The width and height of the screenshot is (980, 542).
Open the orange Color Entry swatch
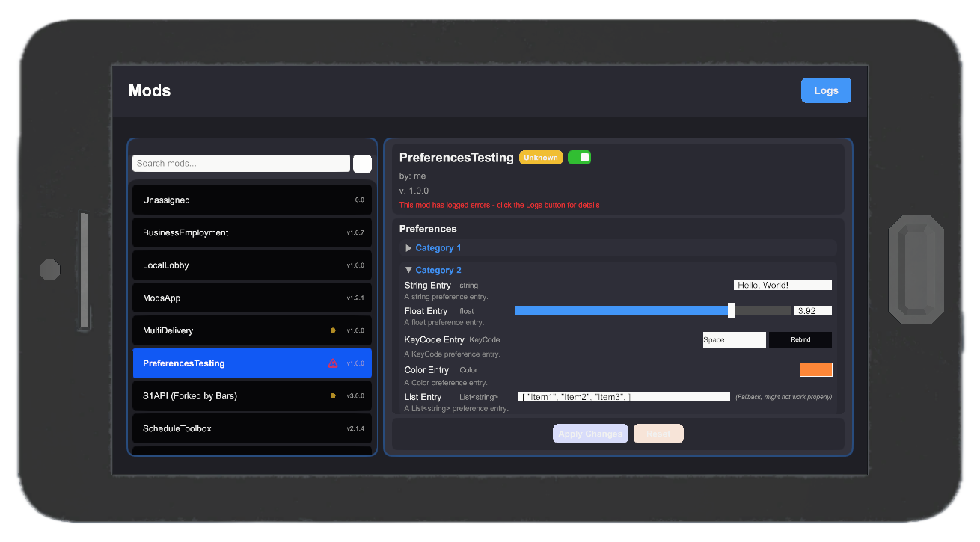(x=816, y=369)
